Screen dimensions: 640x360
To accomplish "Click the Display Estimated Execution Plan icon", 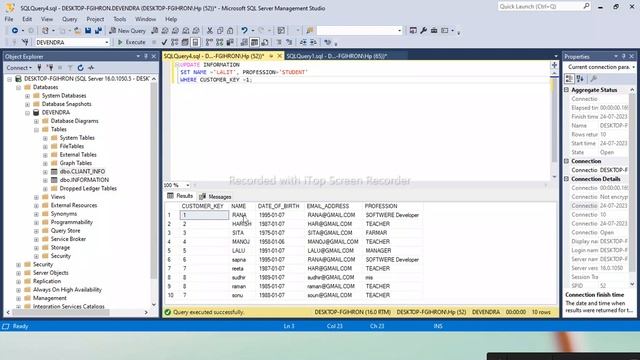I will coord(175,42).
